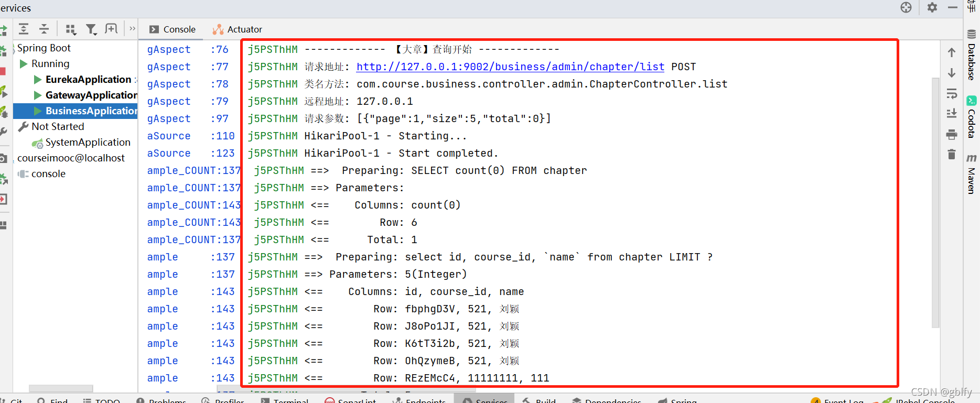Toggle scroll to end of console
The height and width of the screenshot is (403, 980).
tap(952, 113)
